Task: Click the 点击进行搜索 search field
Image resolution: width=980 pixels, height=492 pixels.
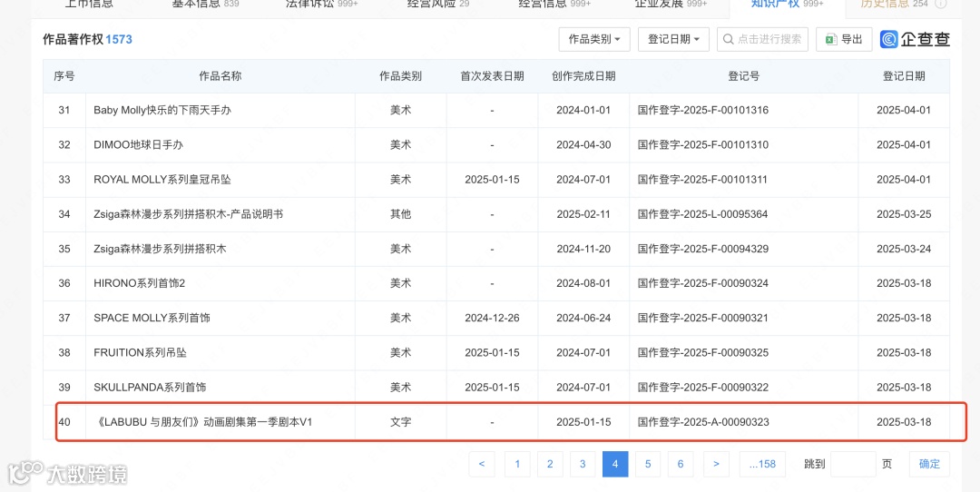Action: click(x=762, y=39)
